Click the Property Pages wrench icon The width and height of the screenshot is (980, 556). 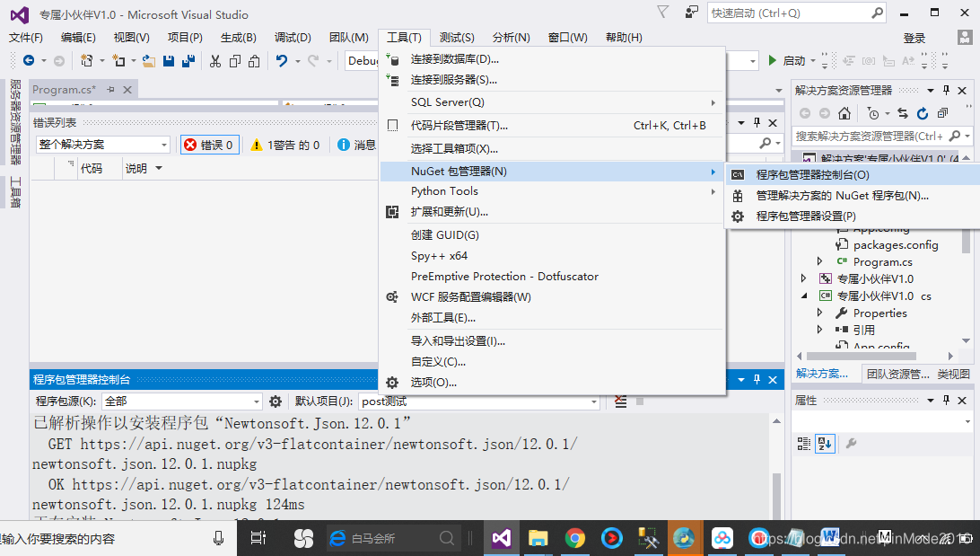[851, 444]
